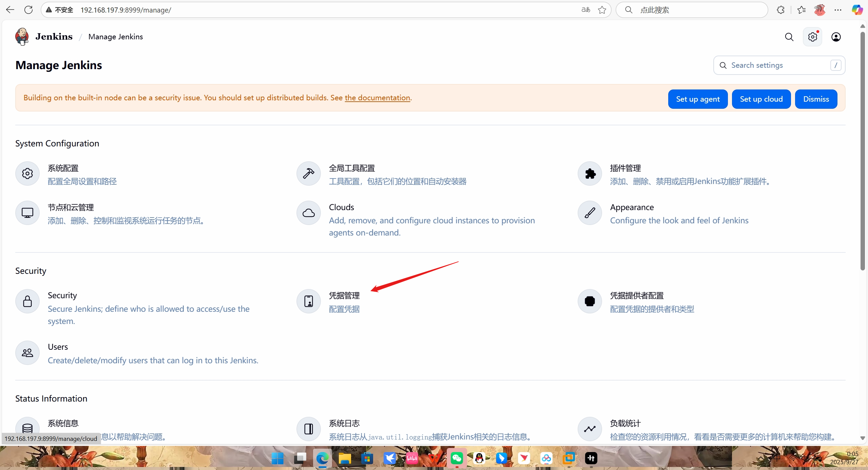Open 凭据管理 link
This screenshot has width=868, height=470.
[344, 295]
